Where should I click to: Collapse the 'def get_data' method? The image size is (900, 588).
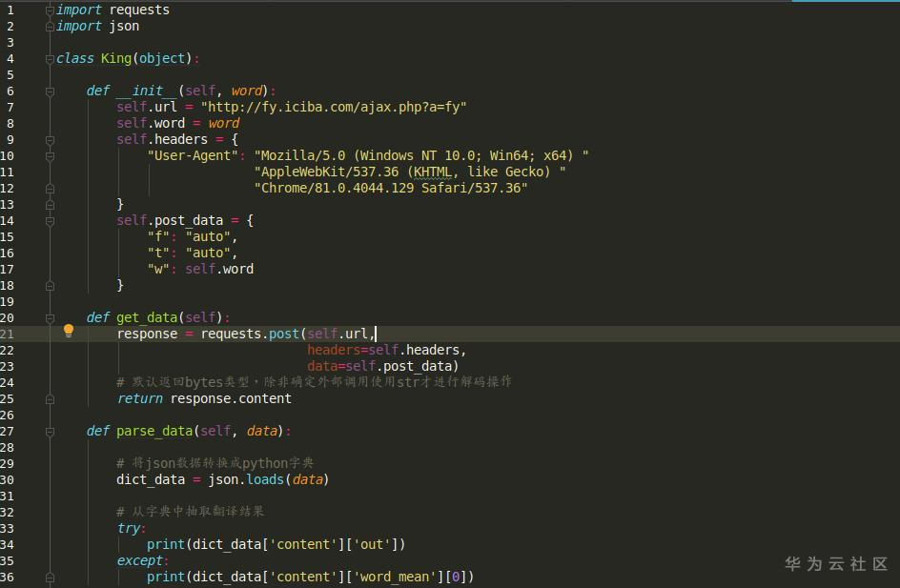(x=50, y=317)
